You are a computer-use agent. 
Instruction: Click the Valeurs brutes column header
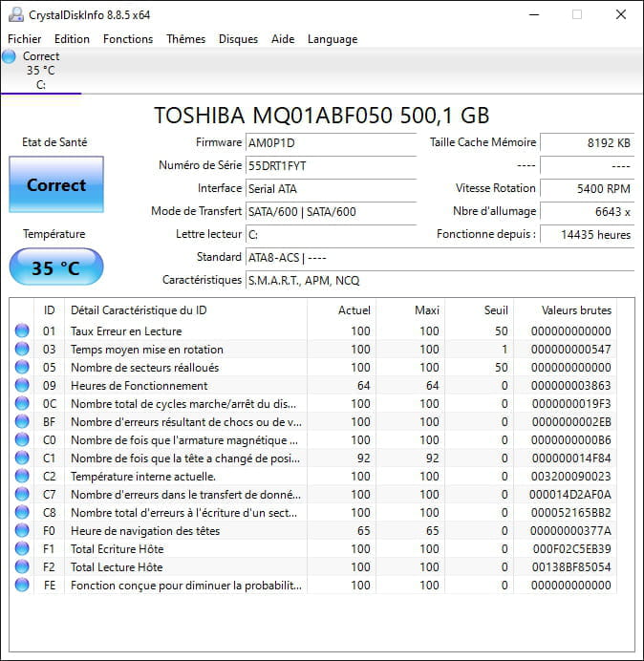pyautogui.click(x=575, y=309)
